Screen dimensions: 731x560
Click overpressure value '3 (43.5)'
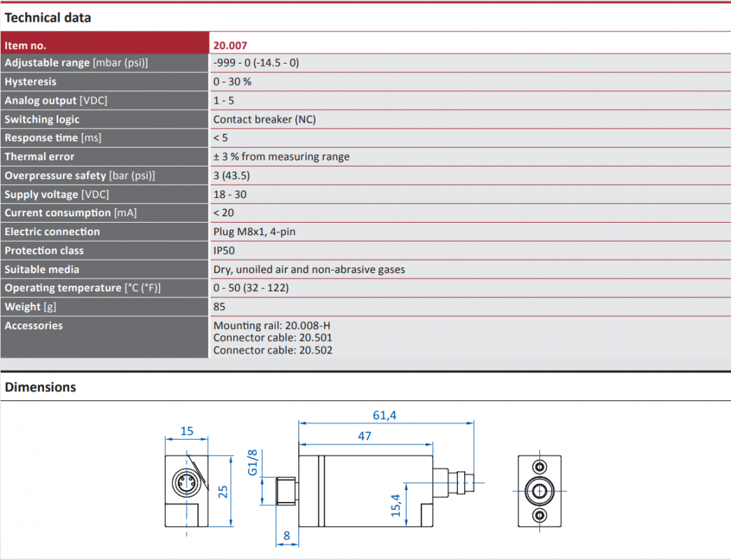pyautogui.click(x=231, y=176)
